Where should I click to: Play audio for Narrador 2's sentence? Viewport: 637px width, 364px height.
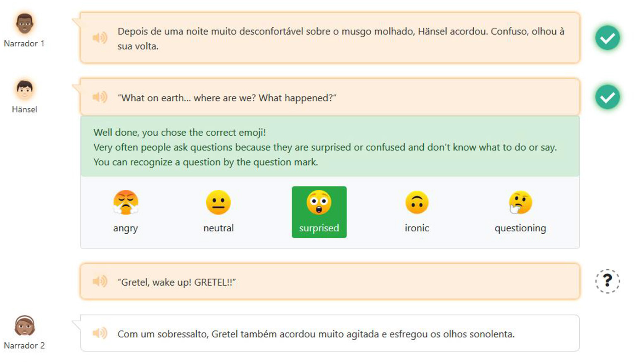100,333
